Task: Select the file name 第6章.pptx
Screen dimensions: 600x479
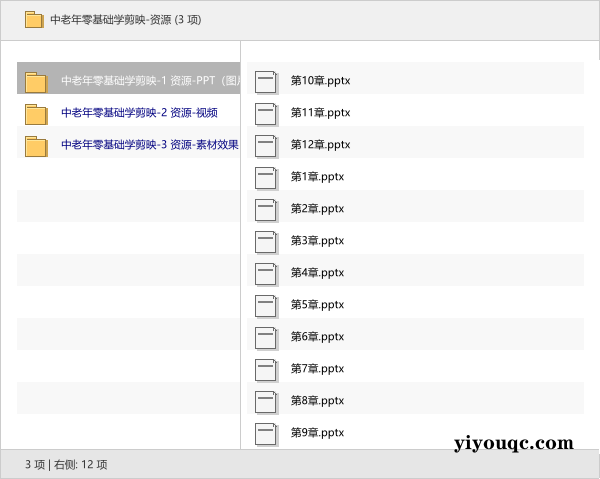Action: (317, 337)
